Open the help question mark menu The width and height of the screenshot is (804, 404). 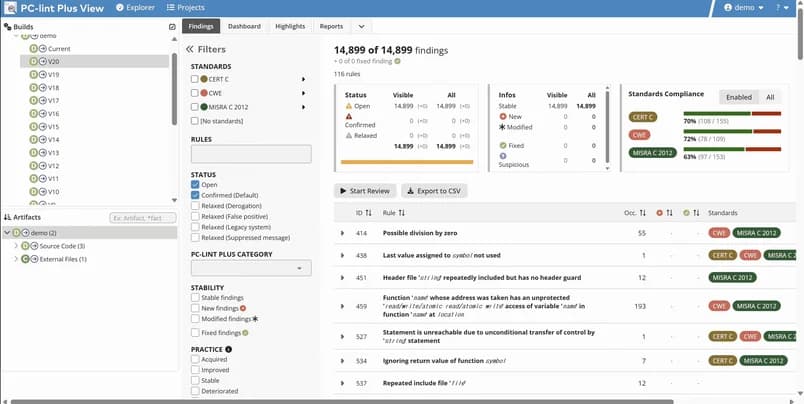pos(782,8)
